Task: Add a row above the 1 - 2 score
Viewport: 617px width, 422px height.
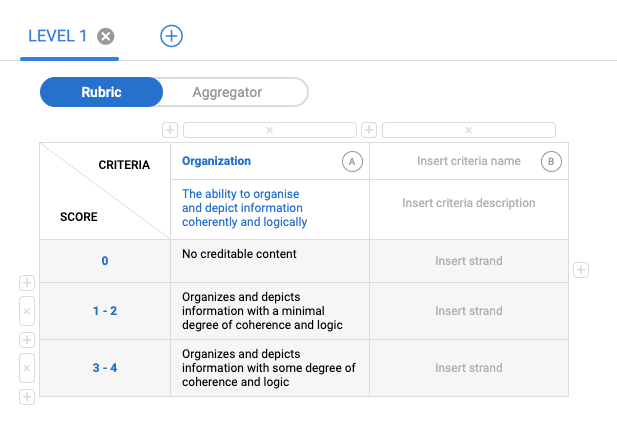Action: click(27, 284)
